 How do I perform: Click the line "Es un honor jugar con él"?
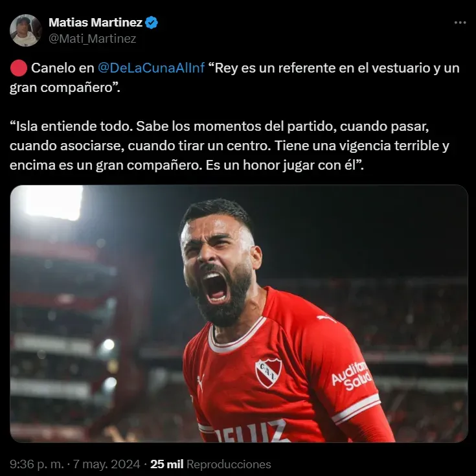point(284,165)
